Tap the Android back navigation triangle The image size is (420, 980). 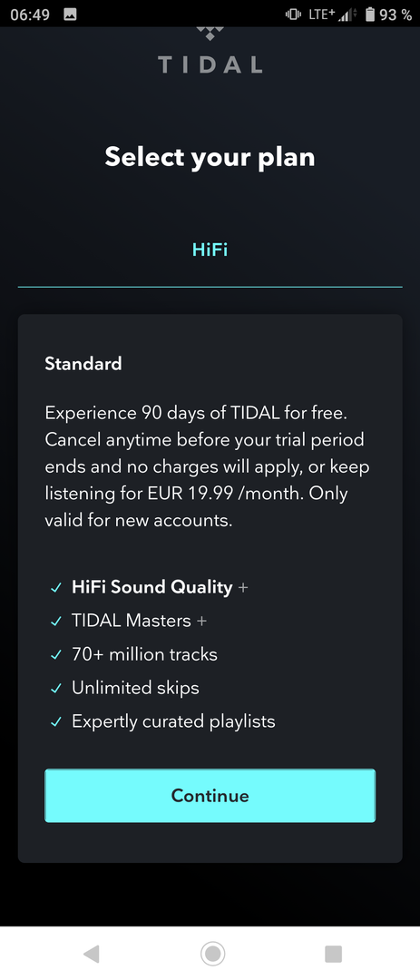[92, 954]
